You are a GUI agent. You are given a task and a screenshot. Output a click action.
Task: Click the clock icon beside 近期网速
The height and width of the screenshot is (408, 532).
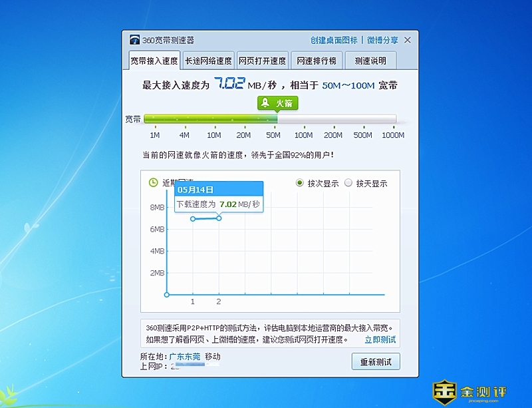[153, 182]
